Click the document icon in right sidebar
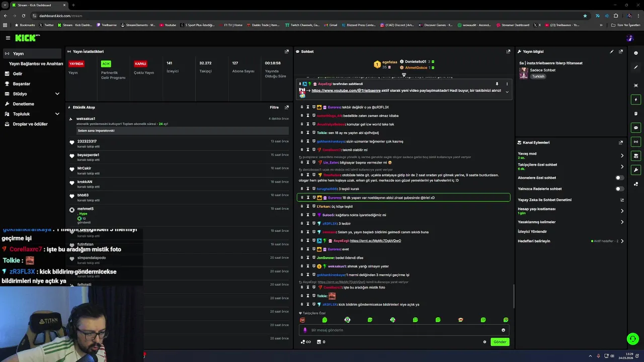Screen dimensions: 644x362 tap(636, 114)
